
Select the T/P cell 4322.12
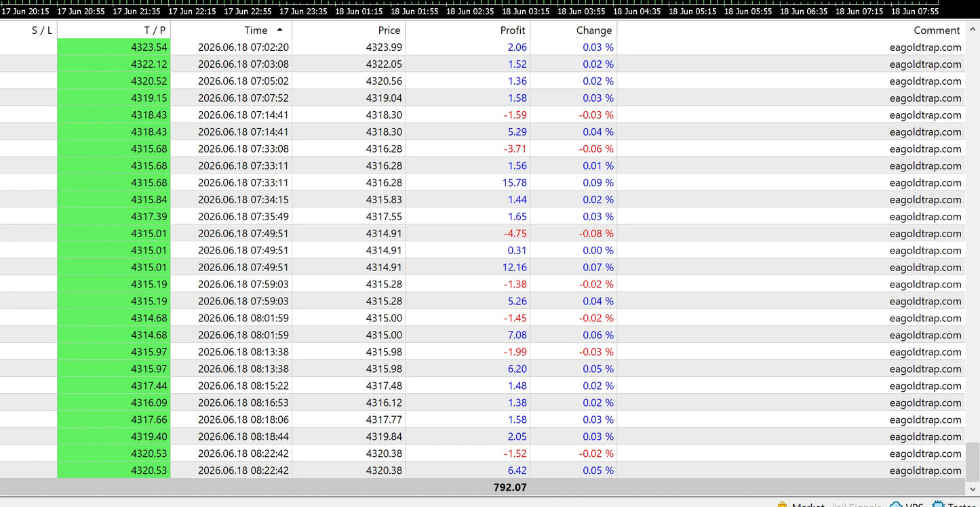pyautogui.click(x=114, y=64)
